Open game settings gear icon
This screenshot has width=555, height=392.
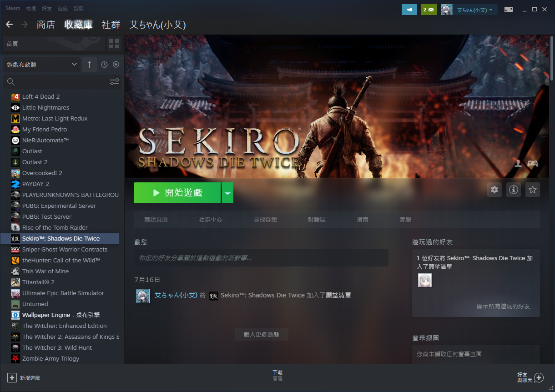coord(494,190)
